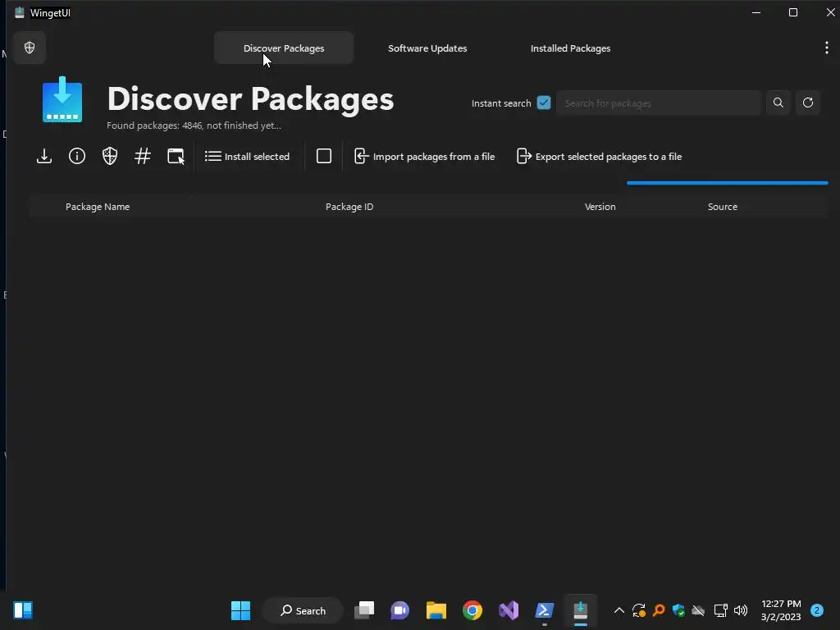Click the 'Found packages: 4846' status text
Screen dimensions: 840x630
pyautogui.click(x=194, y=126)
